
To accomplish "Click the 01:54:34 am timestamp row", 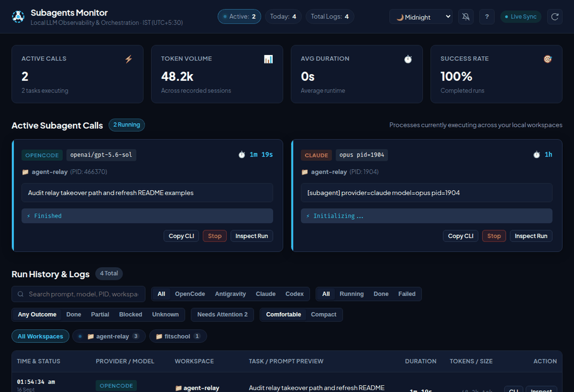I will click(36, 382).
